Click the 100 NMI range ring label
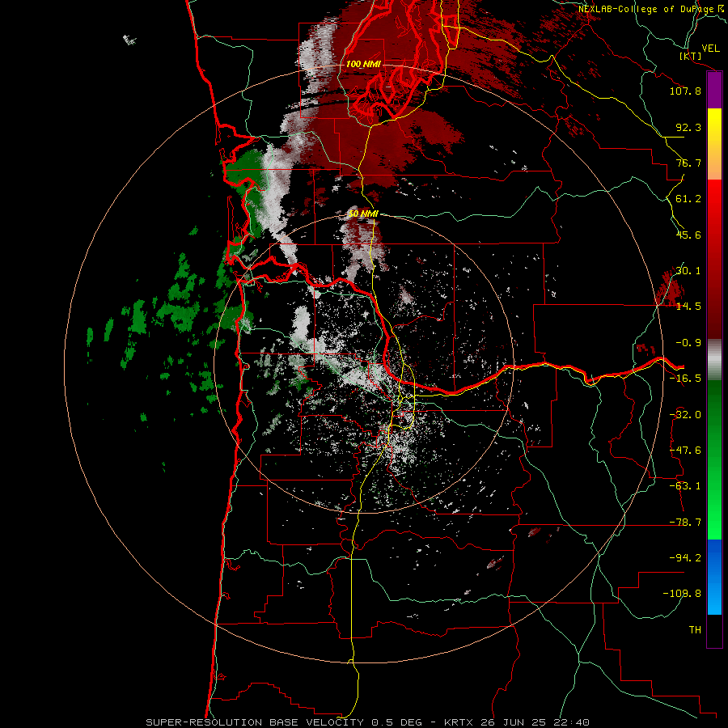 (x=363, y=64)
